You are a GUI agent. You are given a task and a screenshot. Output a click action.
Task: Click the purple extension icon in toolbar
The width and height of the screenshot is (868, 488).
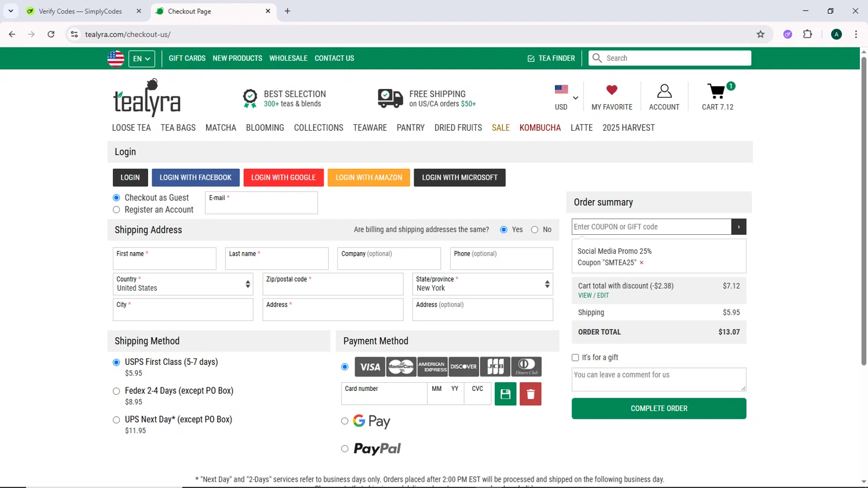coord(788,34)
